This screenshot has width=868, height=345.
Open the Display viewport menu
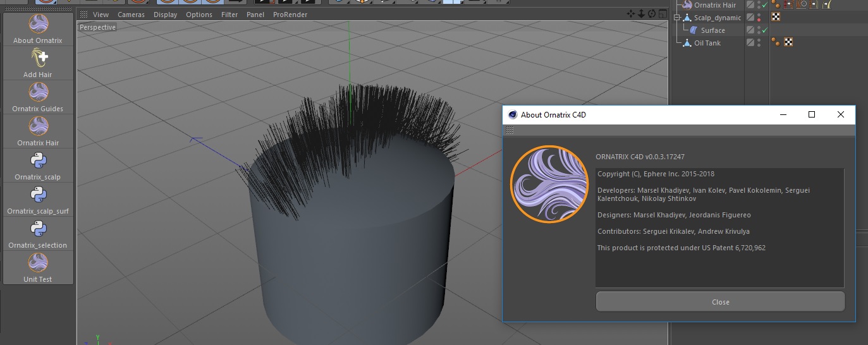click(x=165, y=15)
